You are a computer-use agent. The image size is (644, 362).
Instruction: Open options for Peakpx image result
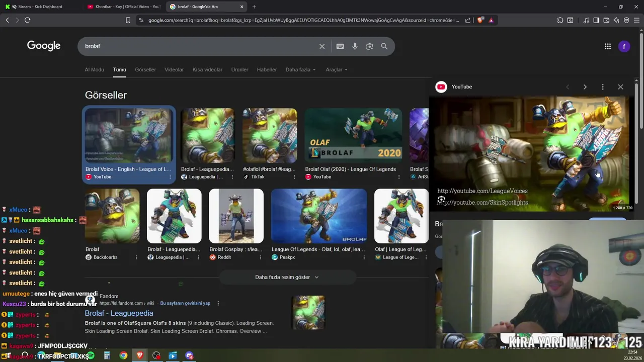click(x=364, y=257)
